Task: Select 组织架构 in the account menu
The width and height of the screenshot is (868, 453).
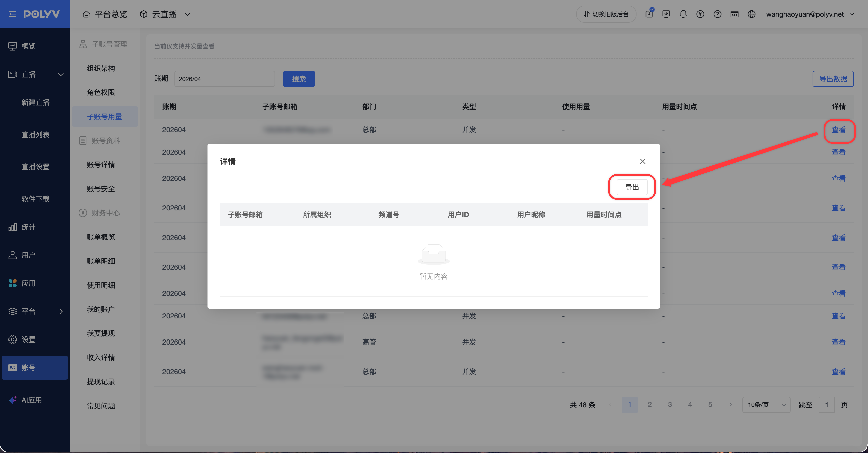Action: point(101,68)
